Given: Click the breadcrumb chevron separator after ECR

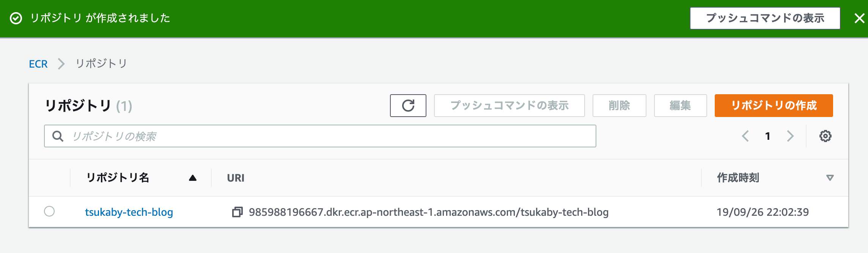Looking at the screenshot, I should click(x=61, y=64).
